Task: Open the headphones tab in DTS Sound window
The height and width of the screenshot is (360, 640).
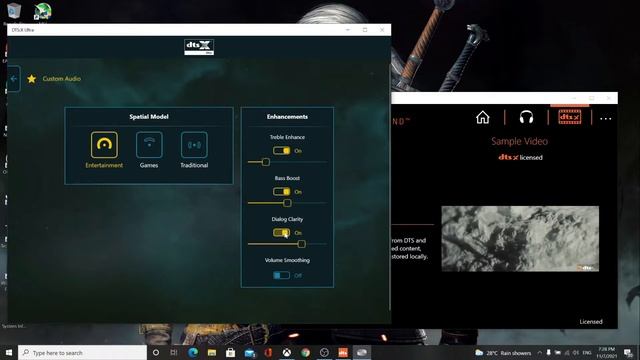Action: 526,118
